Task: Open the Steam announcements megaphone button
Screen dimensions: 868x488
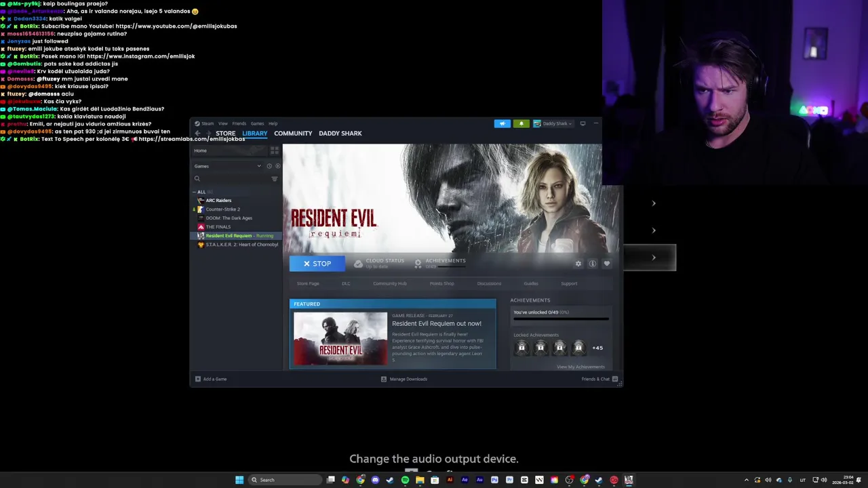Action: [x=502, y=123]
